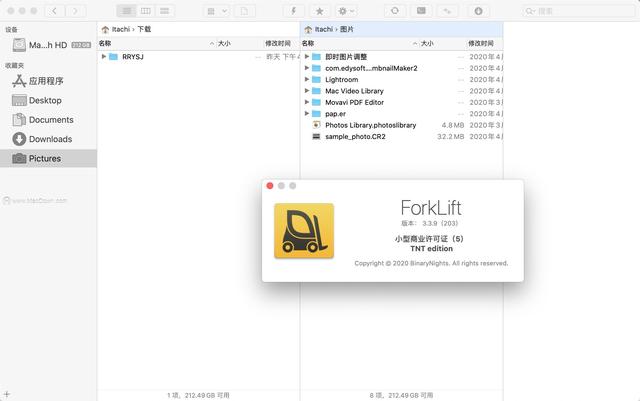This screenshot has height=401, width=640.
Task: Click the lightning bolt Connect icon
Action: (293, 11)
